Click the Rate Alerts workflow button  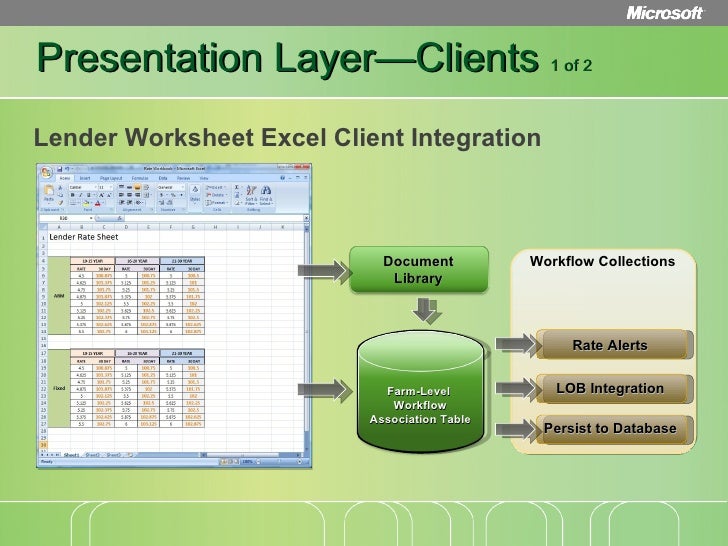point(613,344)
